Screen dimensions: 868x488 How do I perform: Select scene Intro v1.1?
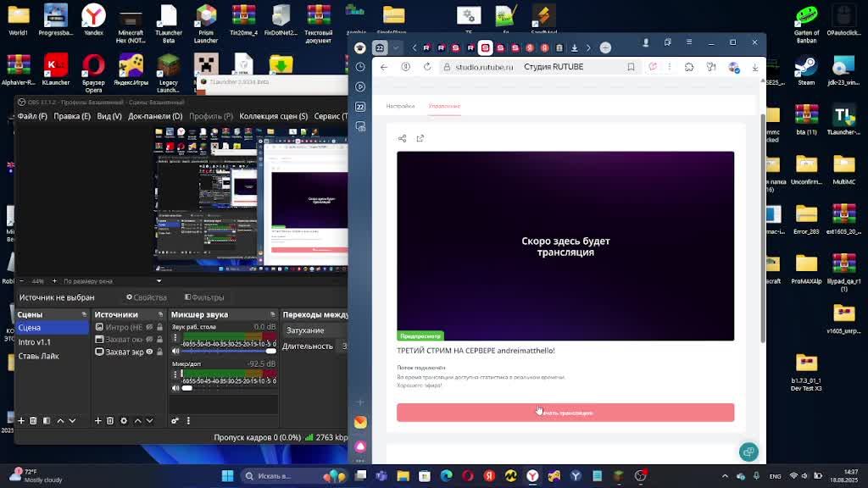click(52, 342)
